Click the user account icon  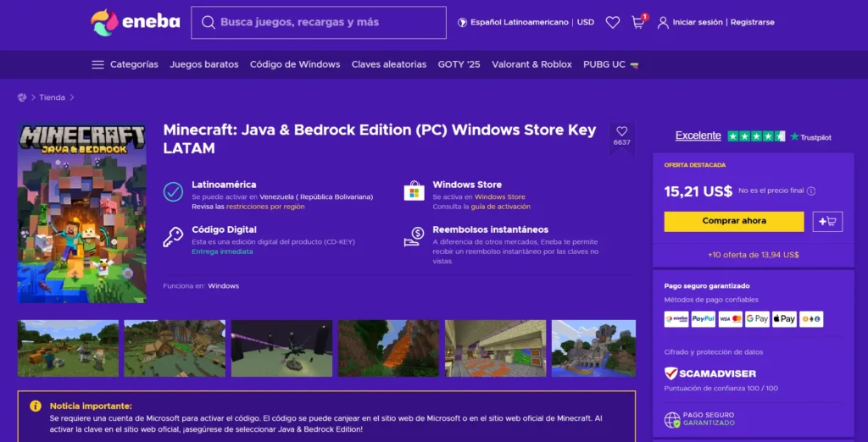pyautogui.click(x=663, y=23)
